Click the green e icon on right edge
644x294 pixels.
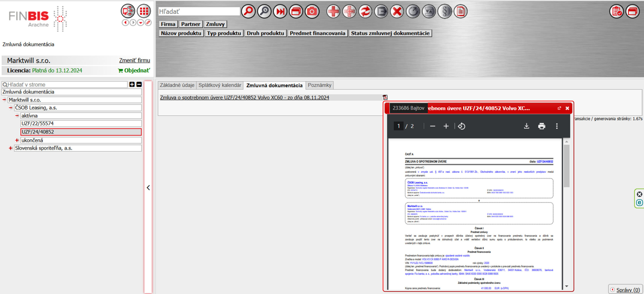[639, 202]
